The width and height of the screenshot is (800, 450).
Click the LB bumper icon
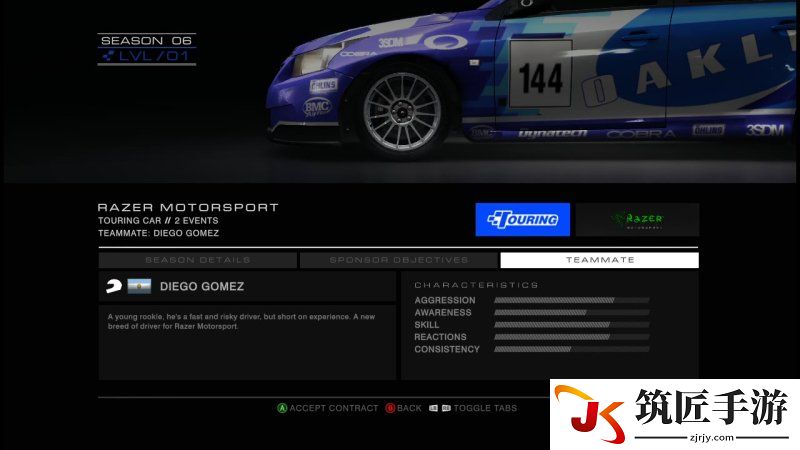coord(433,408)
